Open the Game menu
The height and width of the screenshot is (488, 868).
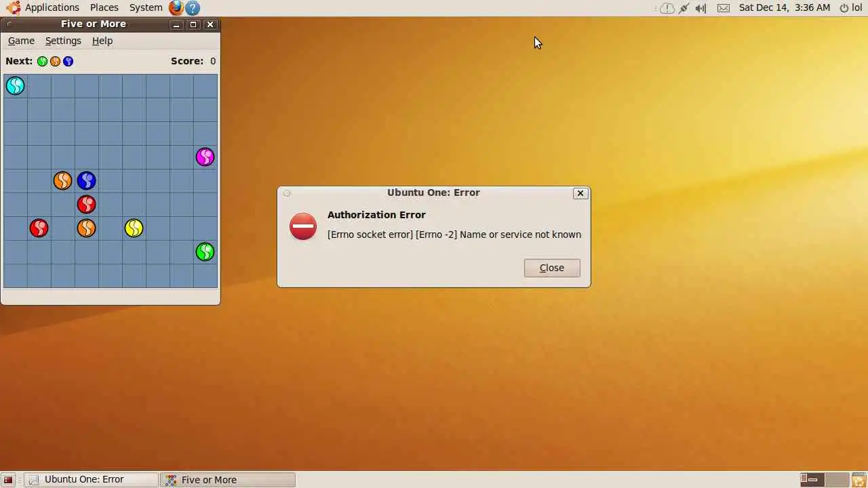(x=21, y=41)
